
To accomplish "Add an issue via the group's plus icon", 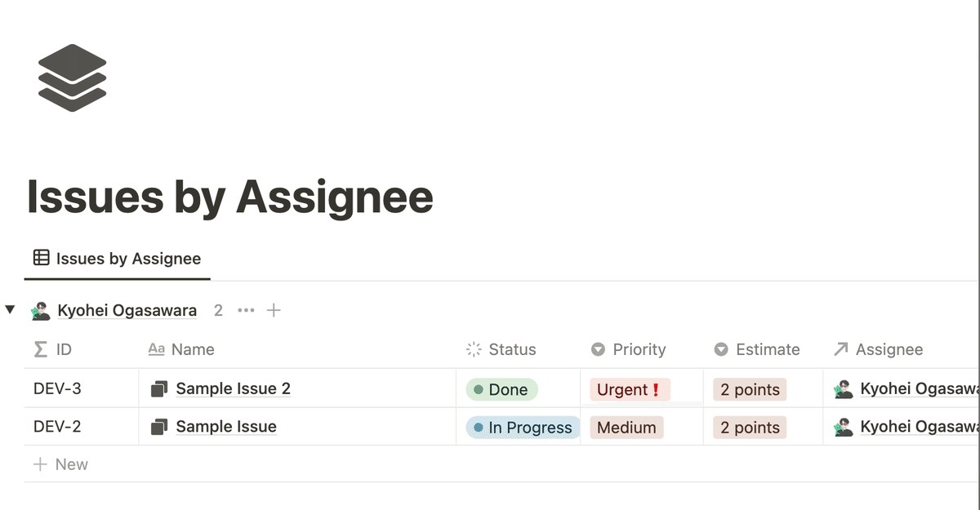I will click(x=274, y=310).
